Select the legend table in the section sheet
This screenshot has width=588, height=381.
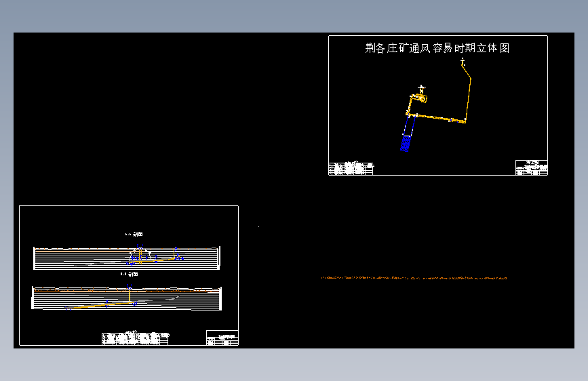[135, 338]
